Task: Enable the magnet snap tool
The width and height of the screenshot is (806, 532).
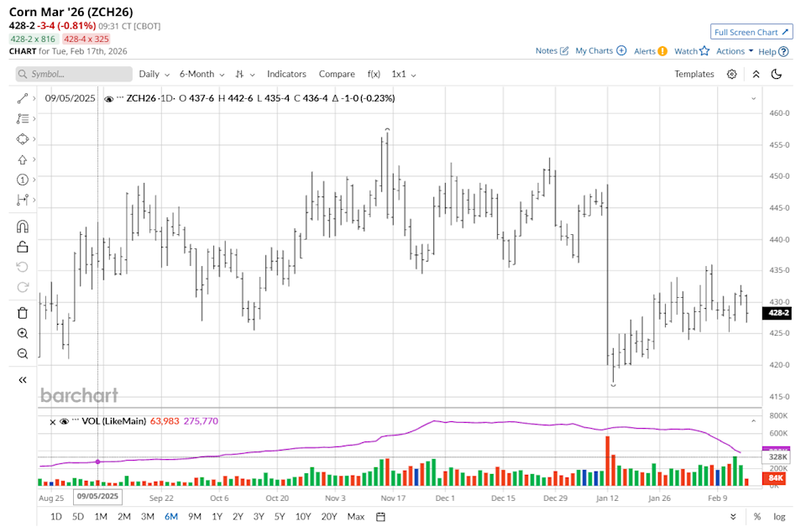Action: (x=23, y=225)
